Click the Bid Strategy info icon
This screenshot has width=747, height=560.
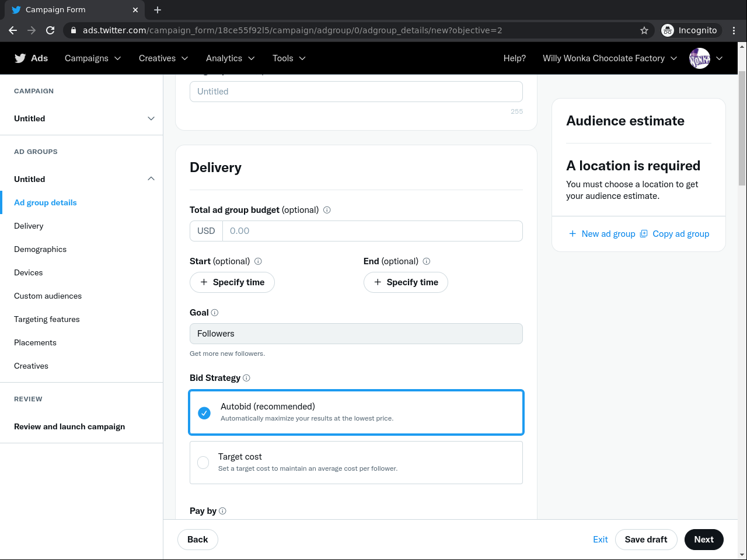tap(246, 378)
